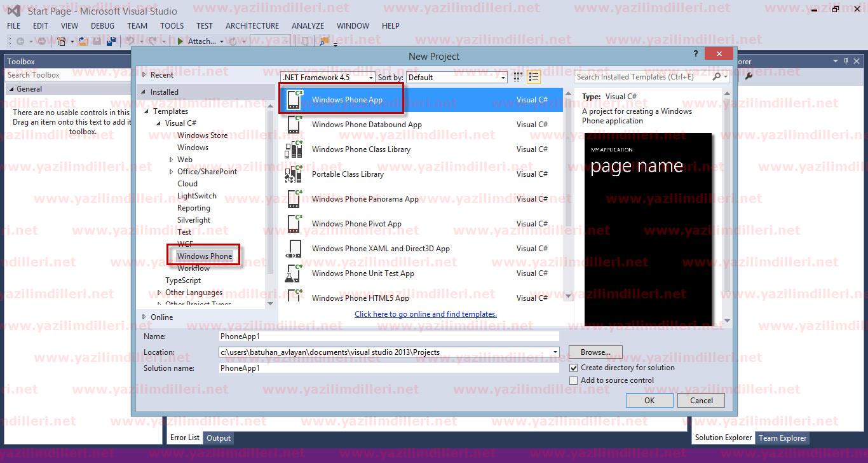This screenshot has width=868, height=463.
Task: Click the Open File toolbar icon
Action: click(83, 41)
